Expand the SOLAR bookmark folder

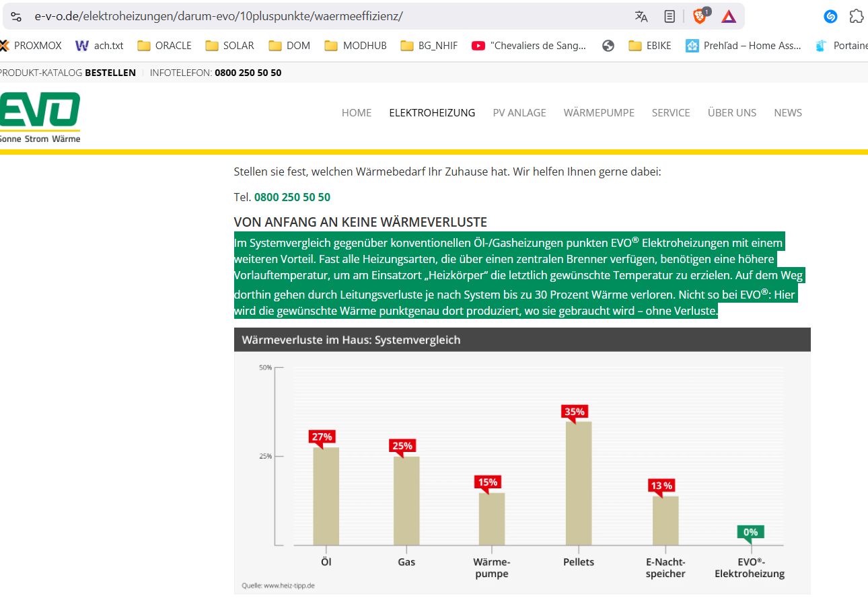tap(229, 46)
